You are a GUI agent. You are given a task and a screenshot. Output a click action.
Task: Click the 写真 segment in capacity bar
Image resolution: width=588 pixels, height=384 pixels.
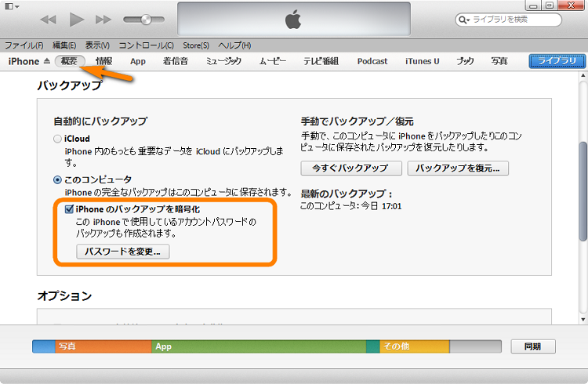pos(103,346)
